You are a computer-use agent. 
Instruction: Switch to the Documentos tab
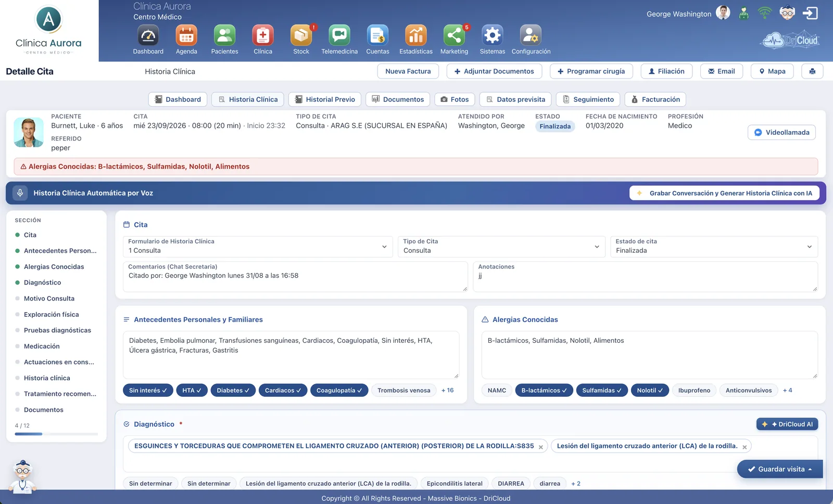coord(398,99)
